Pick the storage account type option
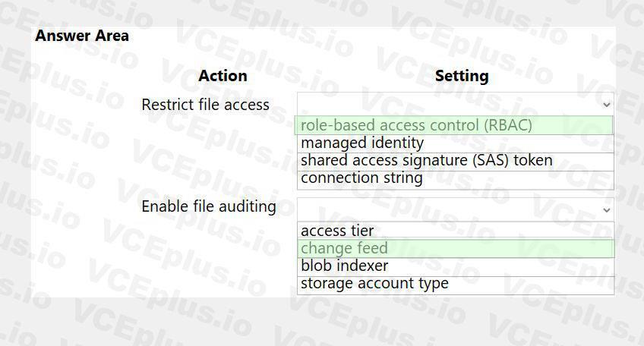Image resolution: width=644 pixels, height=346 pixels. pos(456,285)
